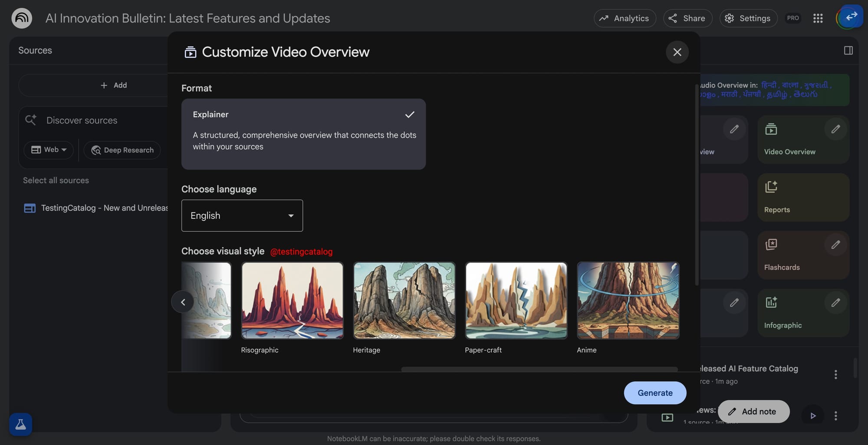Click the NotebookLM logo icon

[x=22, y=18]
